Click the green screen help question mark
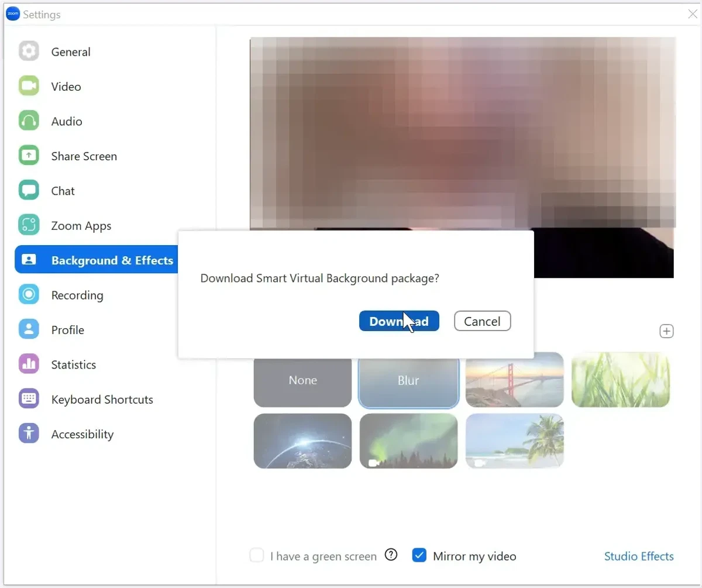702x588 pixels. click(391, 555)
